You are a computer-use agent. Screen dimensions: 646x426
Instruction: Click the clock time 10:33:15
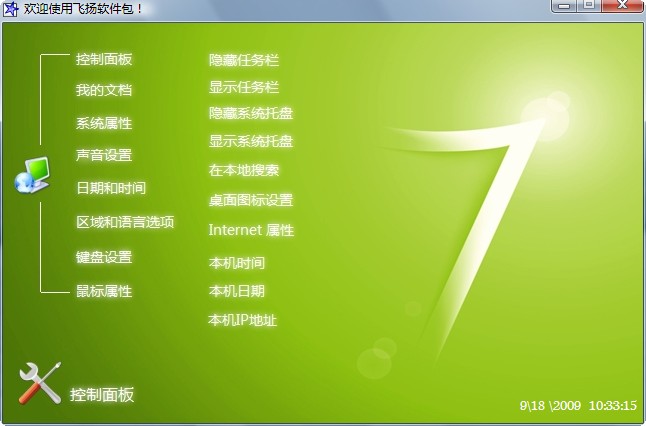coord(613,405)
